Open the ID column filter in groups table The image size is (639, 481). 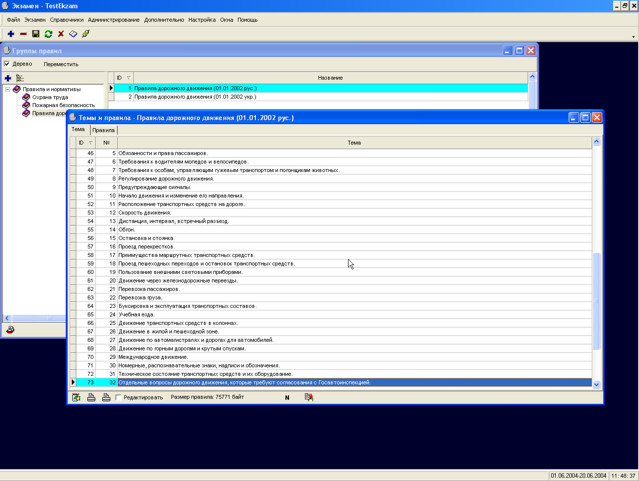coord(128,77)
